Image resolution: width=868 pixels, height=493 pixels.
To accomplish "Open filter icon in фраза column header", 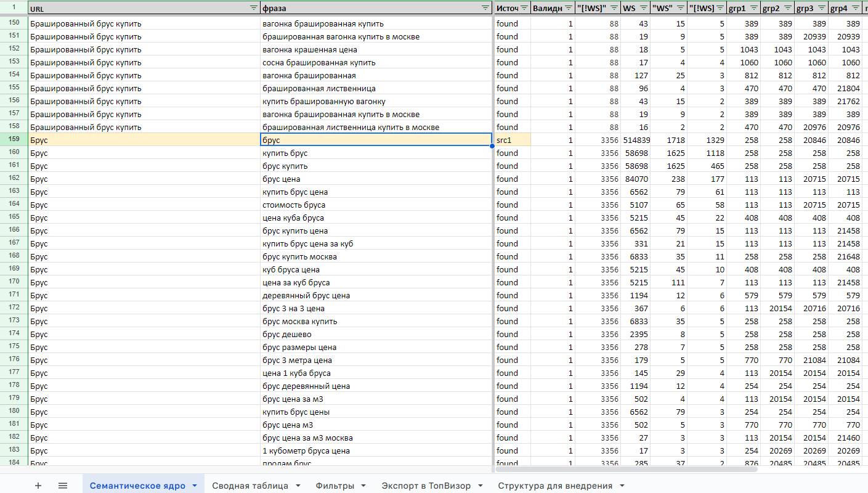I will pos(485,8).
